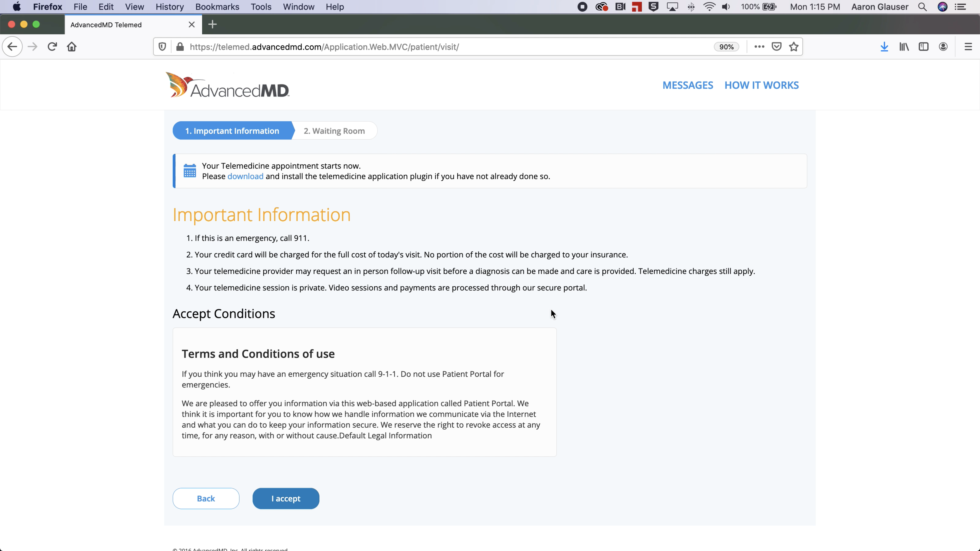Switch to the Waiting Room step
The height and width of the screenshot is (551, 980).
(x=334, y=131)
